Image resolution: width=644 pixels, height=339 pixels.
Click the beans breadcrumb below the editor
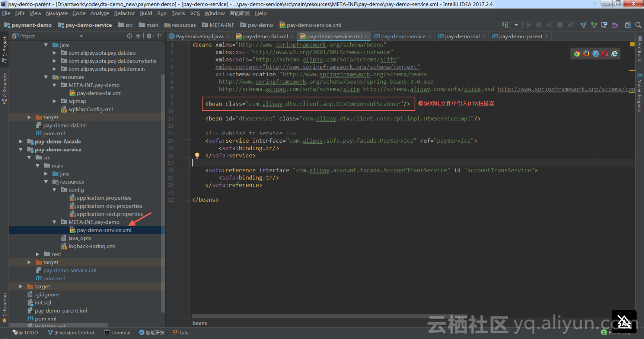[200, 323]
